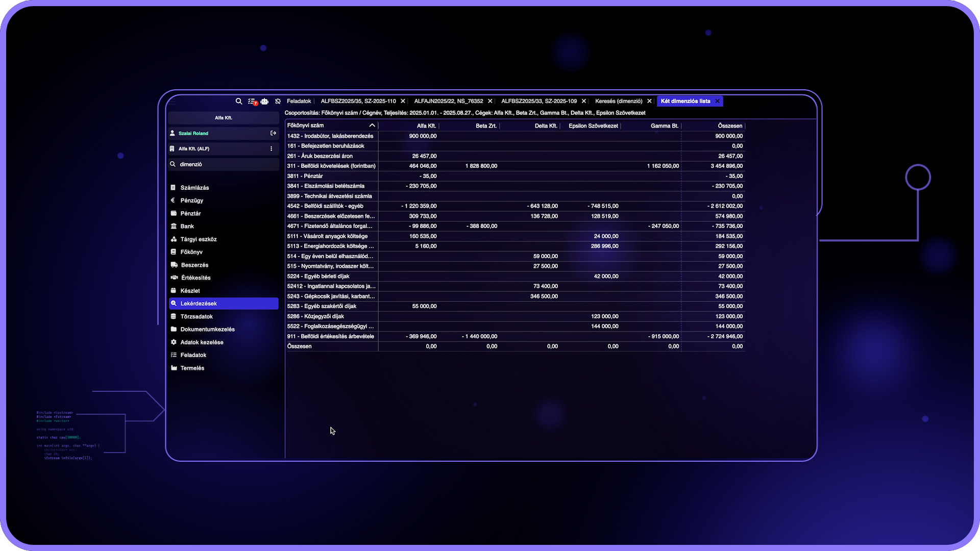Open Adatok kezelése settings

point(202,342)
